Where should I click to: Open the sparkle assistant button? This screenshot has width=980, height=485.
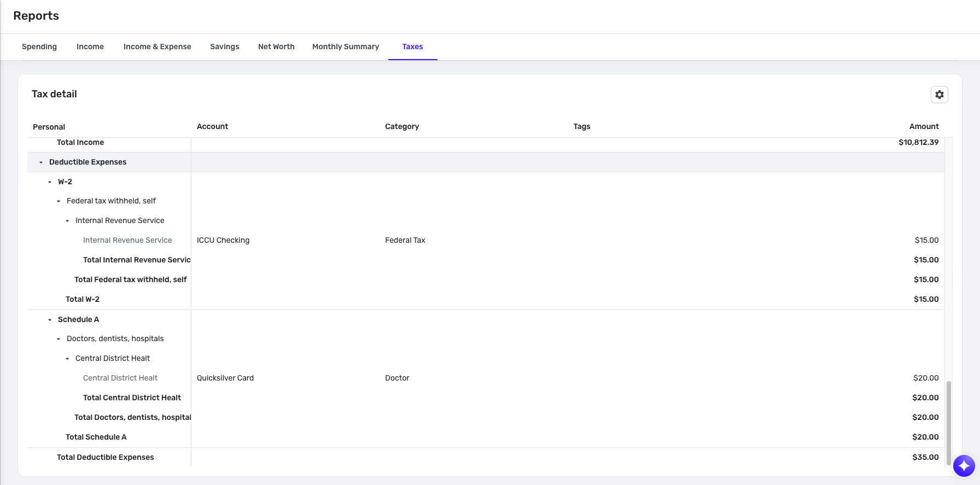964,466
